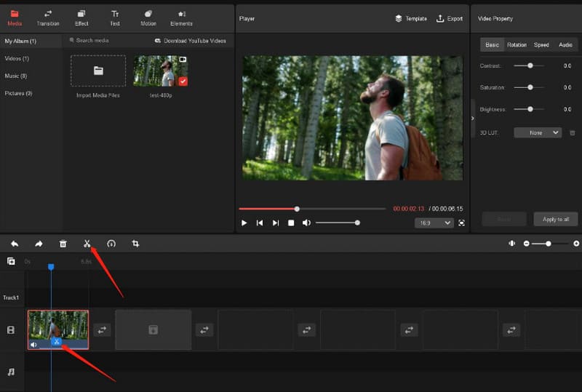Select the crop tool icon
Image resolution: width=582 pixels, height=392 pixels.
pos(135,244)
